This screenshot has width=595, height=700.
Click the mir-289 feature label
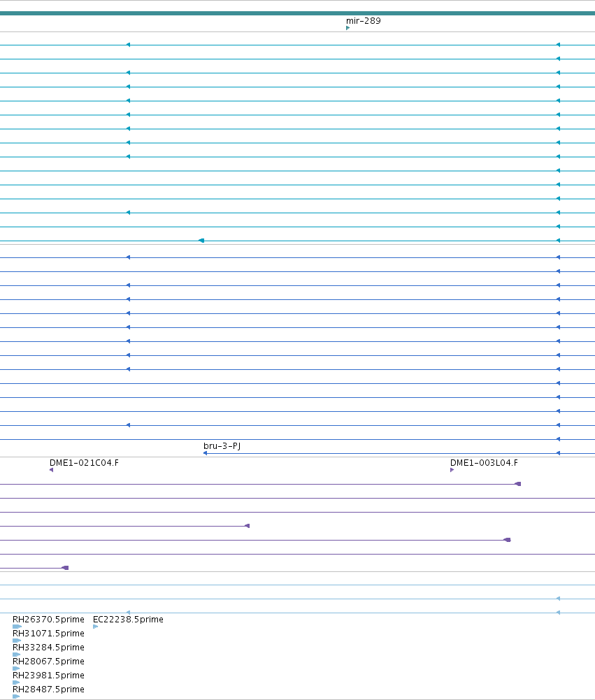click(x=364, y=20)
